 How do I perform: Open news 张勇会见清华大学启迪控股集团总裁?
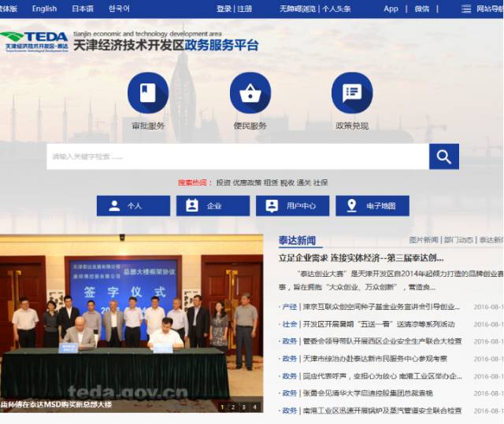(x=368, y=393)
